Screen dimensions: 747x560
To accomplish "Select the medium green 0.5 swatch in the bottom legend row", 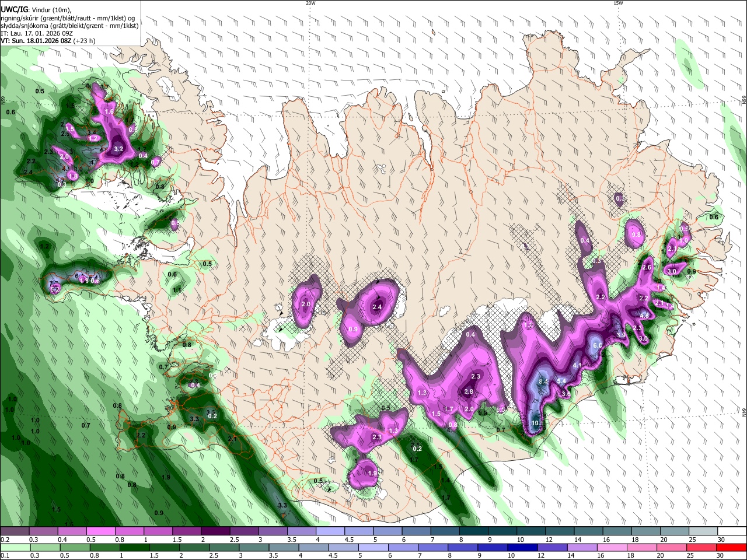I will [74, 547].
